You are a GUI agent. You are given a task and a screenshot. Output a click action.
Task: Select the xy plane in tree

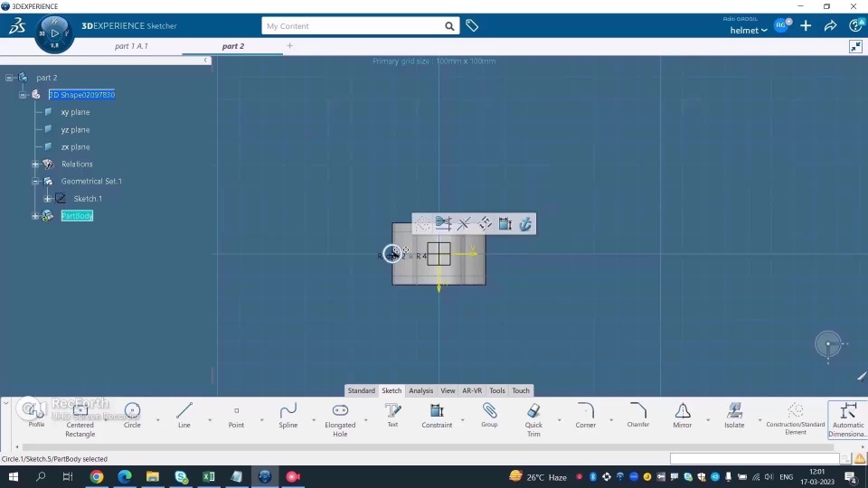75,112
